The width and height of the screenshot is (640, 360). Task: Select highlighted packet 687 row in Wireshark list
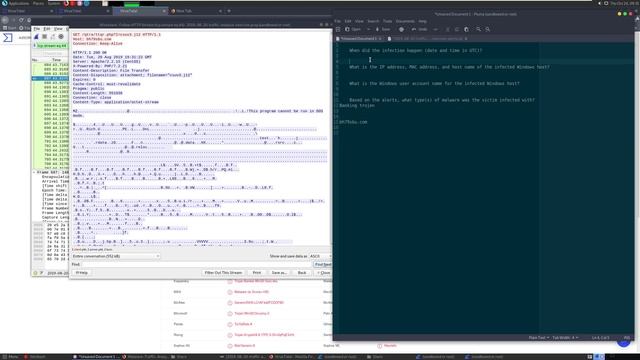[50, 78]
